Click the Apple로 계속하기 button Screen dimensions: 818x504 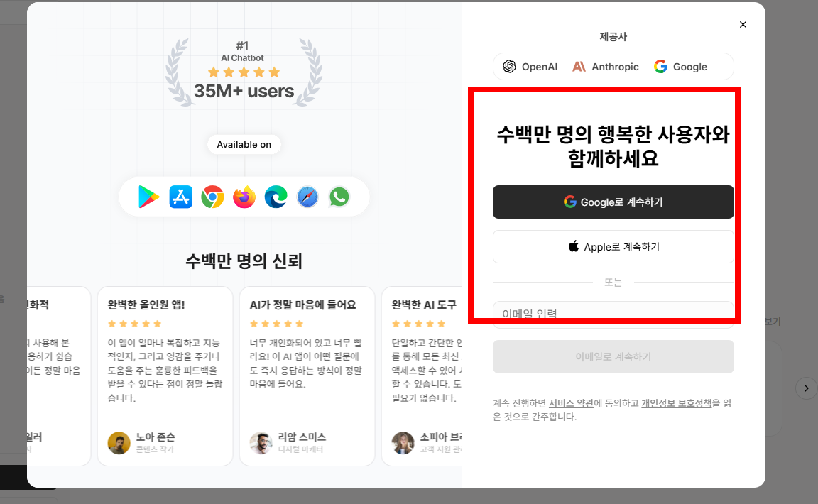pyautogui.click(x=613, y=246)
